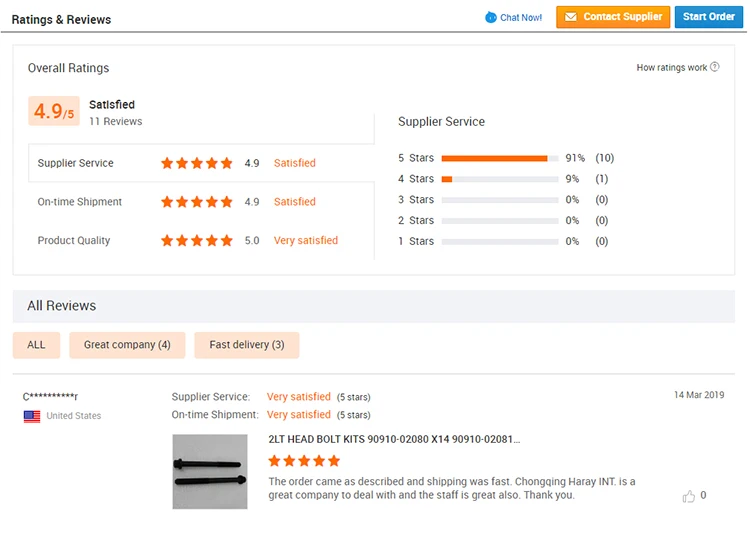Open the 2LT Head Bolt Kits product link
This screenshot has width=750, height=538.
394,439
